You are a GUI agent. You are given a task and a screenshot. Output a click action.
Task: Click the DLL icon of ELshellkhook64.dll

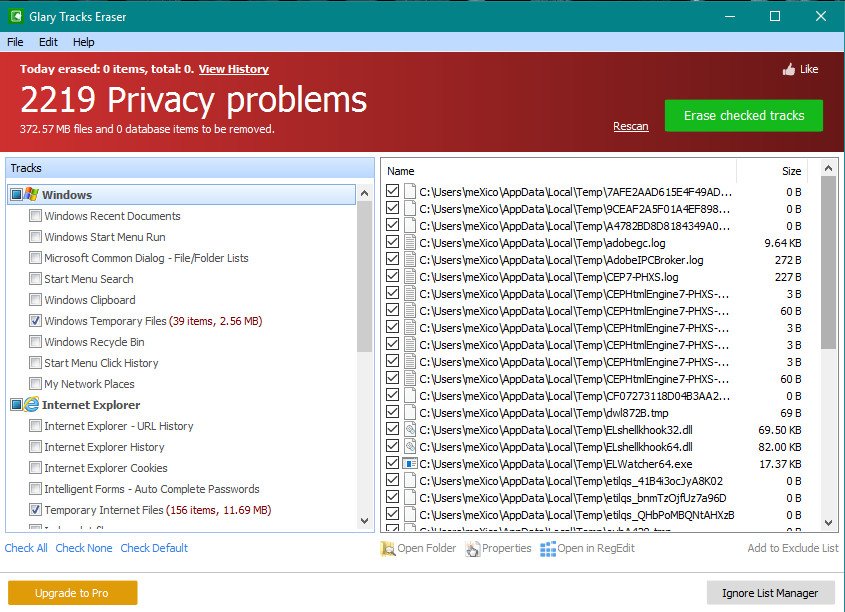click(410, 447)
